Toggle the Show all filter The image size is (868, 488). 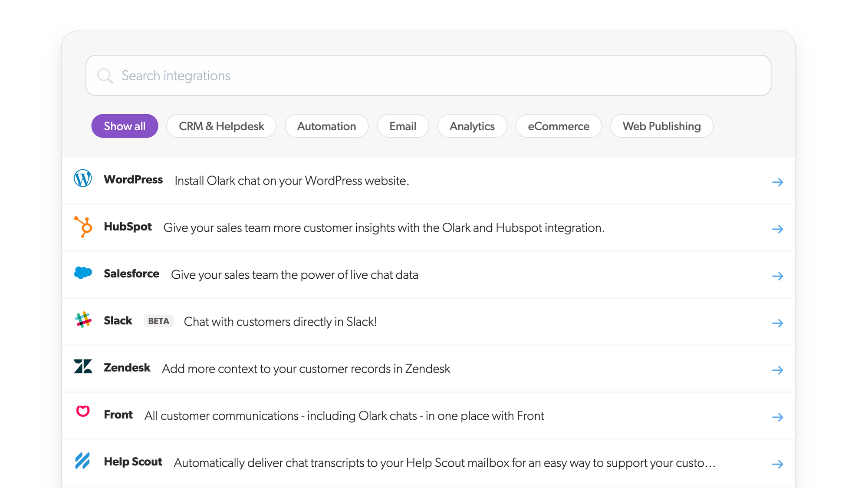[125, 126]
